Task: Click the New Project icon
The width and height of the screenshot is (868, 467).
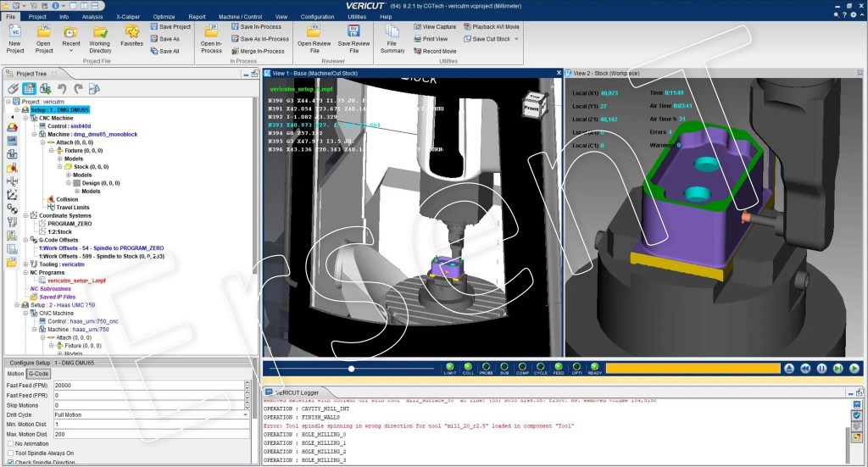Action: point(15,32)
